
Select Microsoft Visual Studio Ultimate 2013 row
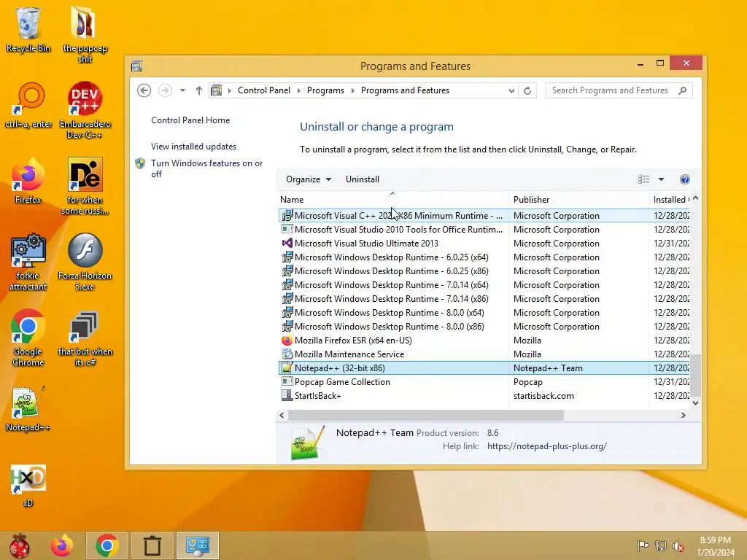pyautogui.click(x=484, y=244)
